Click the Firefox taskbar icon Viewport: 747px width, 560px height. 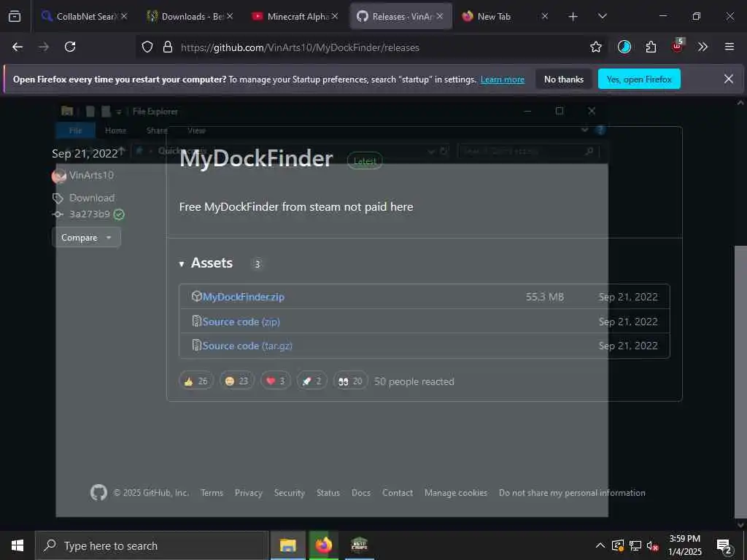pos(323,545)
